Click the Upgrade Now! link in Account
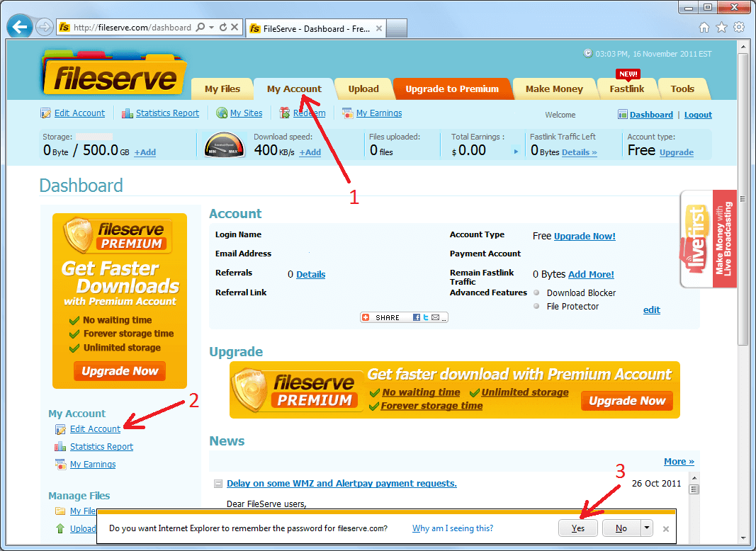Screen dimensions: 756x551 pyautogui.click(x=585, y=237)
